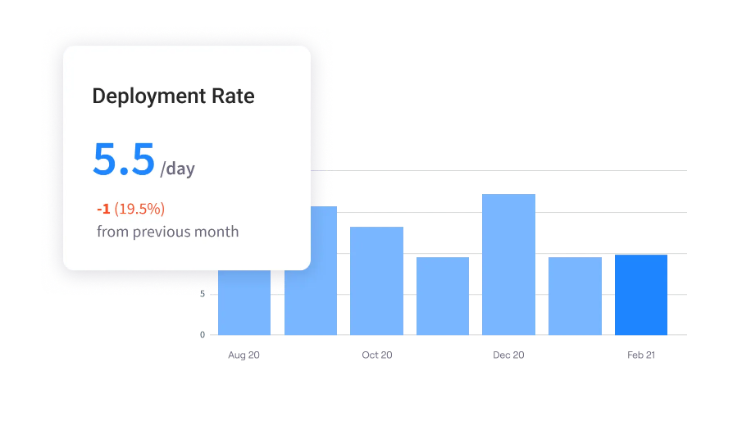
Task: Click the bar between Oct 20 and Dec 20
Action: pos(442,295)
